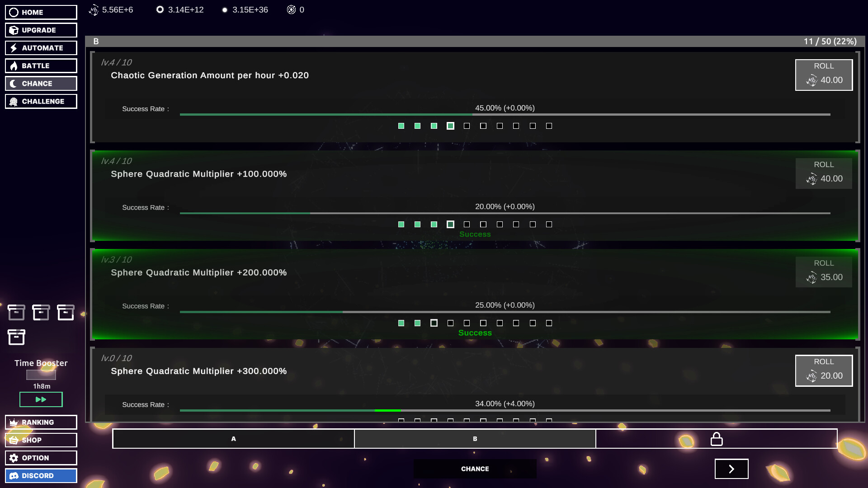Select the third pip square in the 200% multiplier row
The width and height of the screenshot is (868, 488).
click(434, 323)
